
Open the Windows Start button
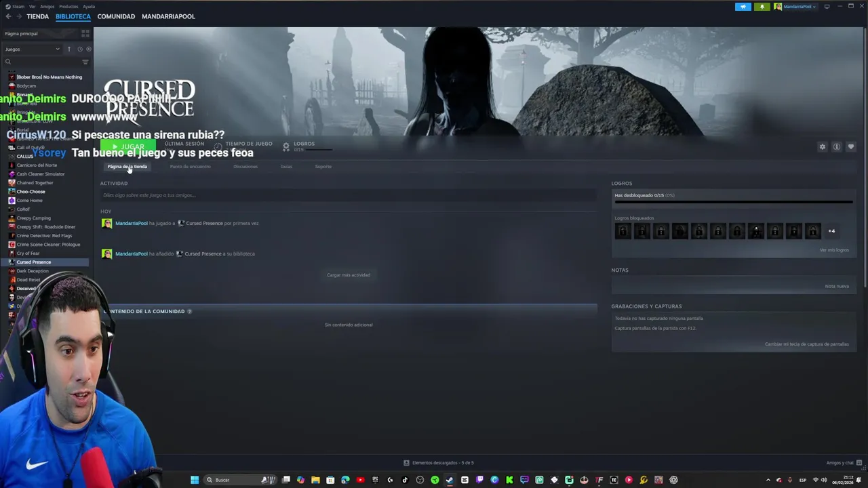pyautogui.click(x=195, y=480)
